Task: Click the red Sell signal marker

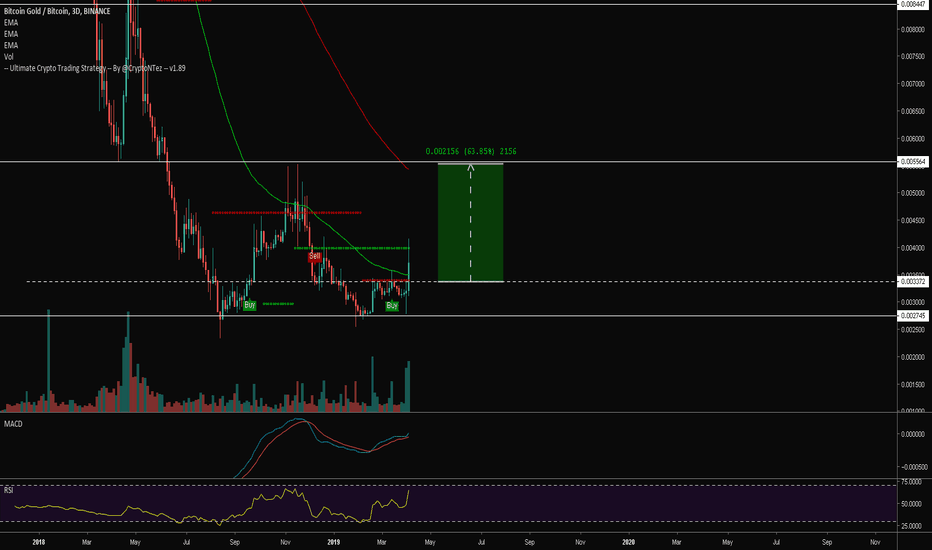Action: click(x=314, y=256)
